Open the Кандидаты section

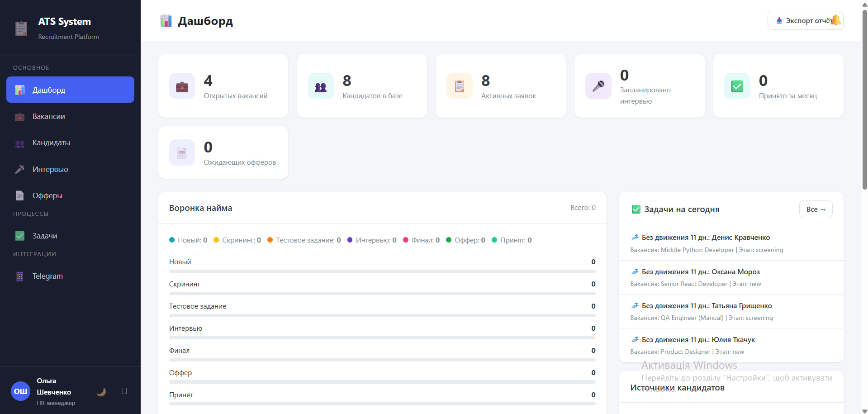[x=70, y=143]
